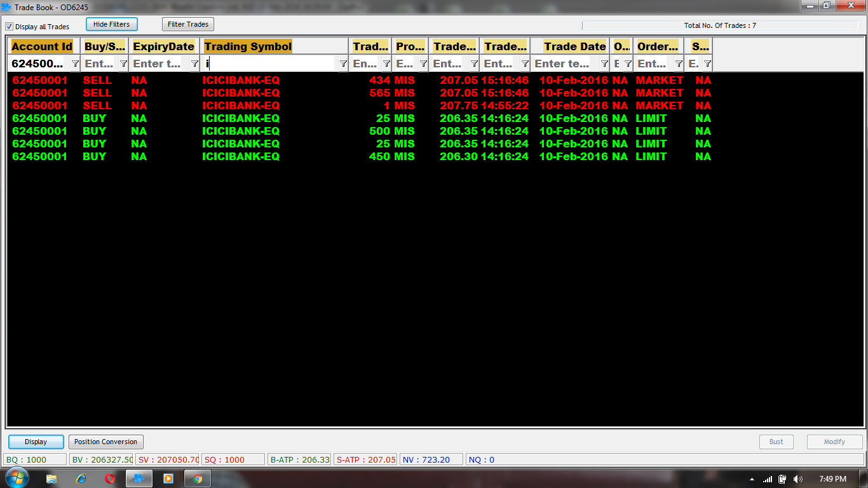Sort by the ExpiryDate column header
The width and height of the screenshot is (868, 488).
coord(163,46)
